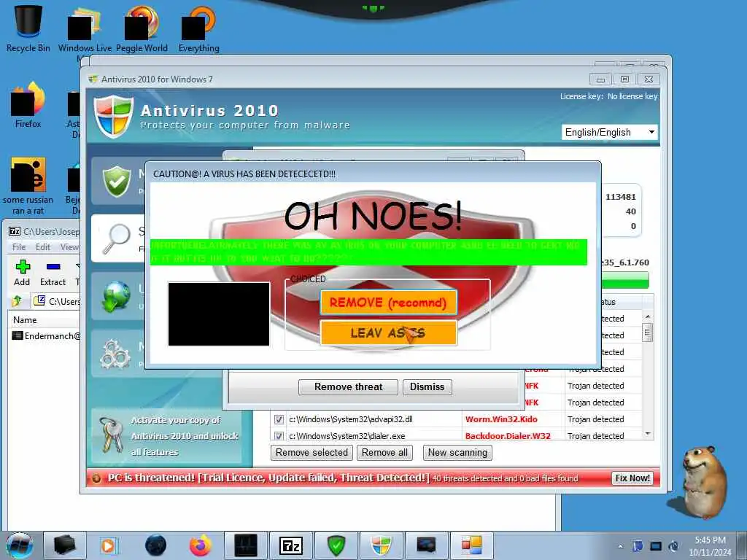Click the Windows Start orb
This screenshot has height=560, width=747.
click(20, 545)
